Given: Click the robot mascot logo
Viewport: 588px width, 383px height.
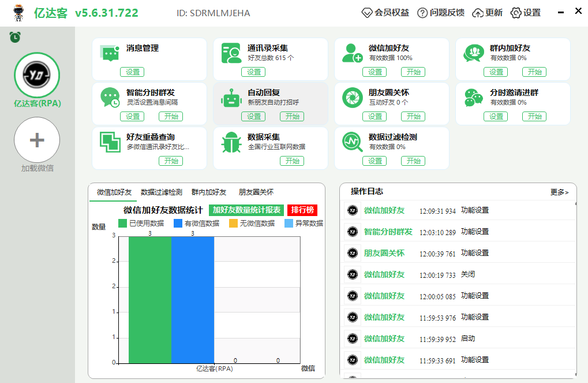Looking at the screenshot, I should 18,13.
